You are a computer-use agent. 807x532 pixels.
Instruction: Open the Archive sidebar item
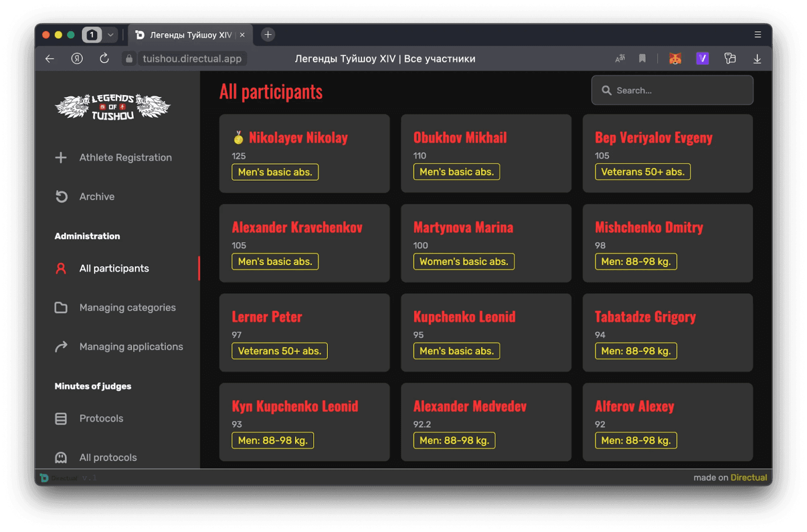[97, 197]
